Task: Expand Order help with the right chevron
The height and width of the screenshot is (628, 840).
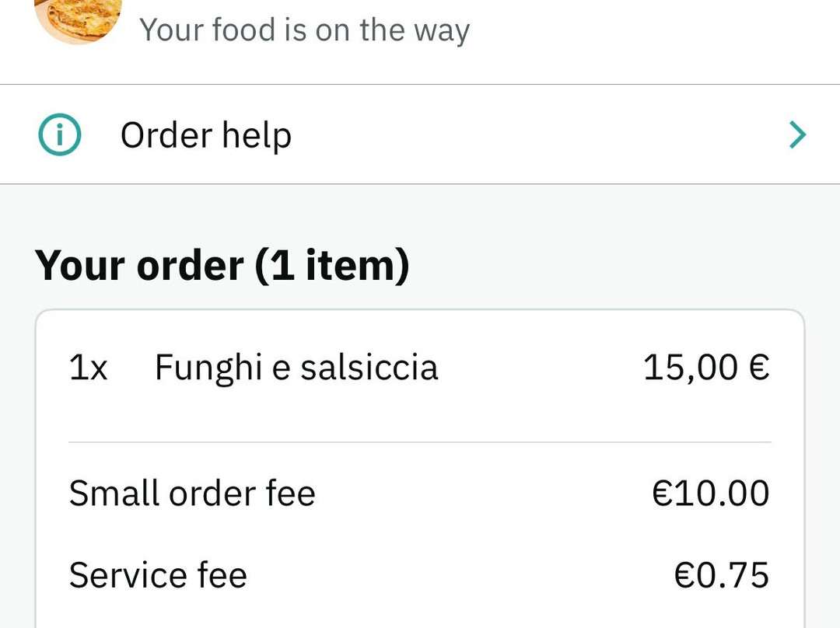Action: click(x=797, y=136)
